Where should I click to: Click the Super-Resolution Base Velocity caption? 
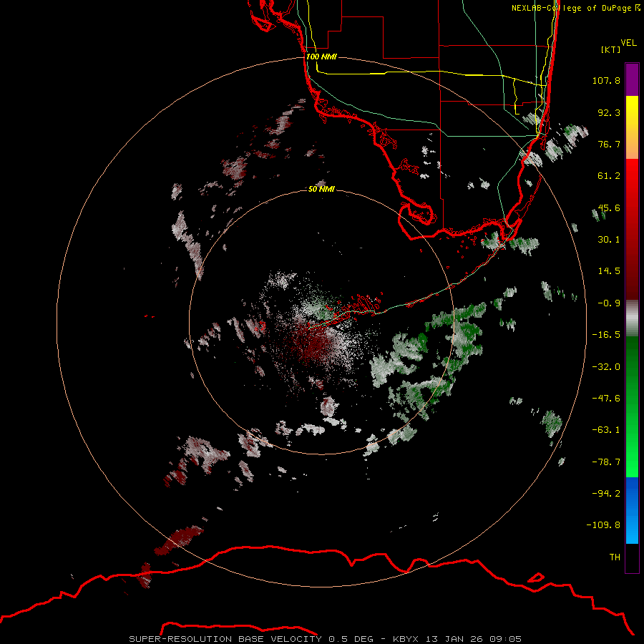pos(326,639)
